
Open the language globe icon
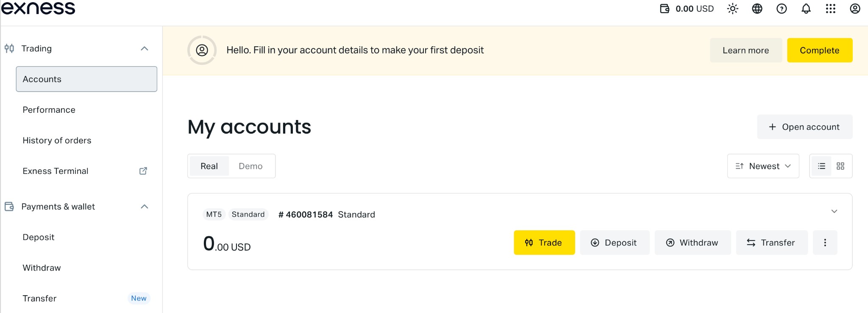pyautogui.click(x=757, y=8)
